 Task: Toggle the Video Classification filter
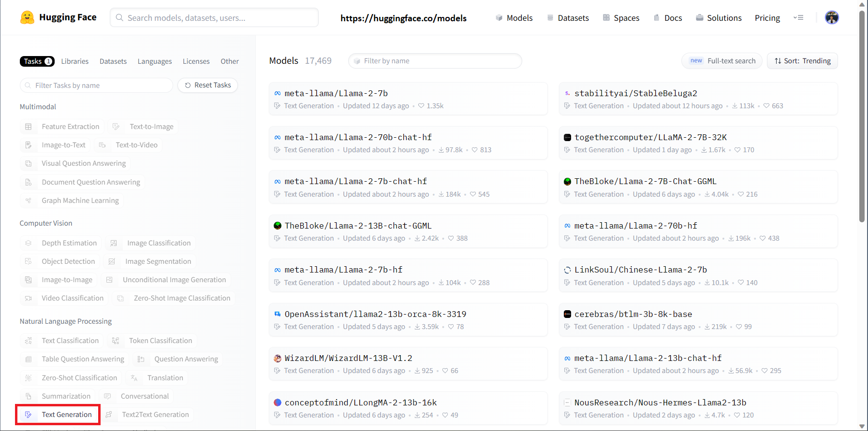tap(64, 298)
